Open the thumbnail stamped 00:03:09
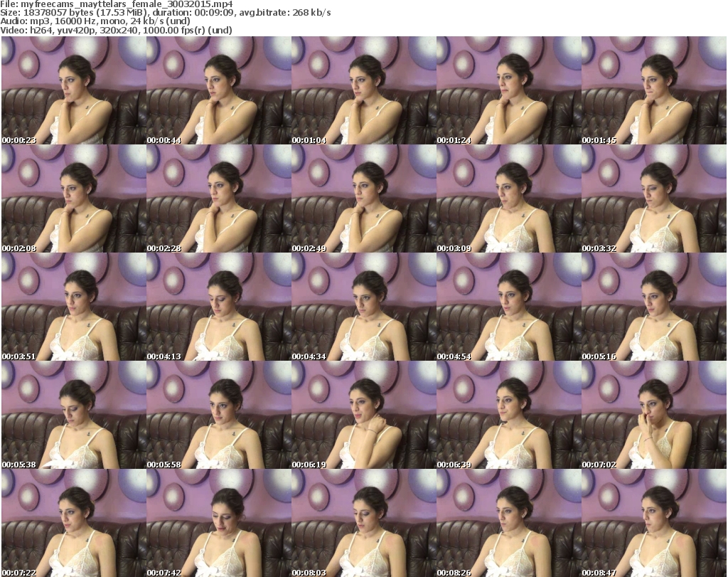The height and width of the screenshot is (577, 728). coord(509,198)
